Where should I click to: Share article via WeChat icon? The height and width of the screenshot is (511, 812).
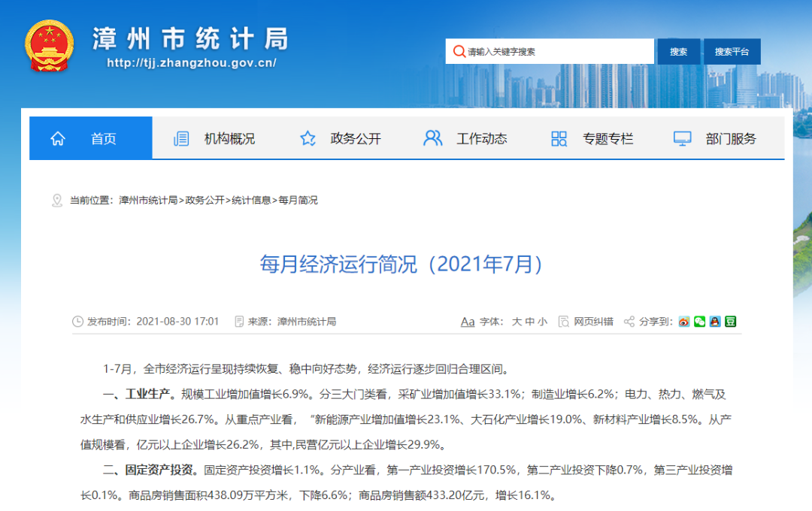tap(699, 322)
